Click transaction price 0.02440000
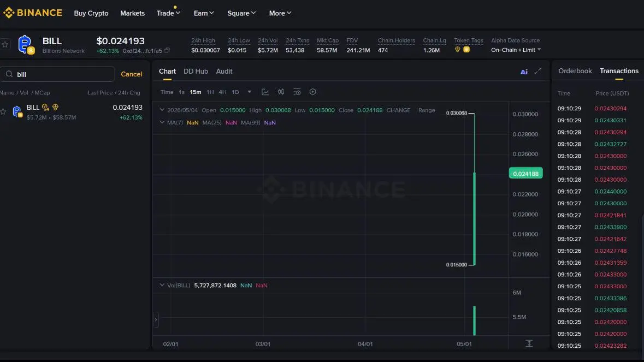 coord(610,192)
